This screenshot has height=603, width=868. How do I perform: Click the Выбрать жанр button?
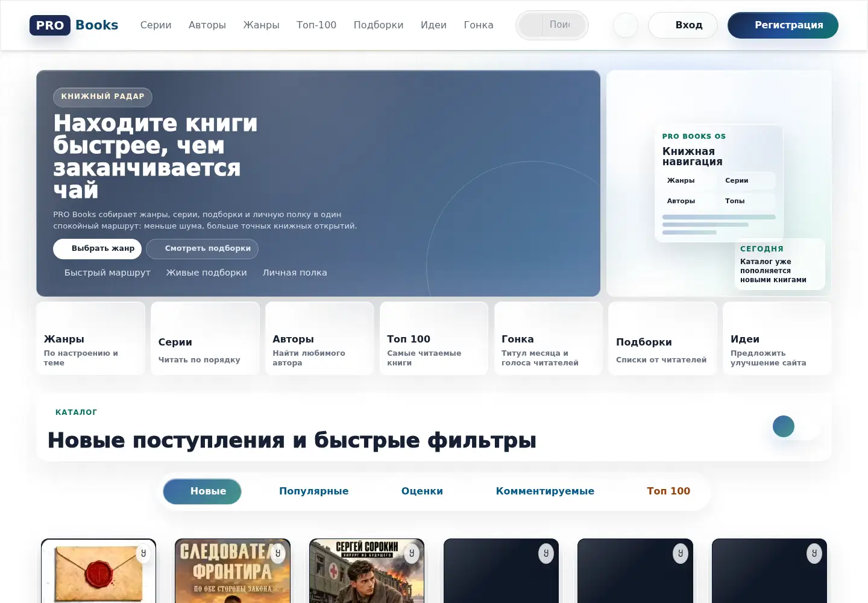point(97,249)
